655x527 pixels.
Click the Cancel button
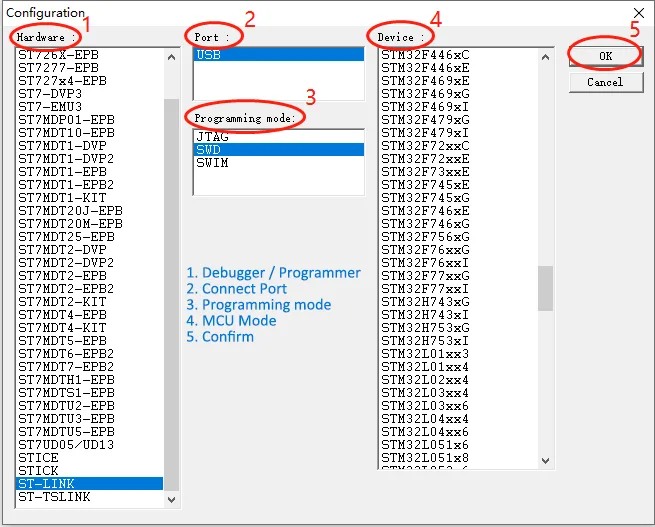(x=606, y=82)
